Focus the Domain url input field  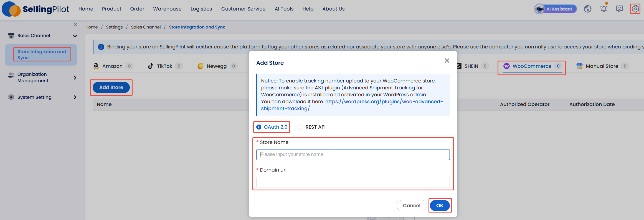tap(353, 182)
